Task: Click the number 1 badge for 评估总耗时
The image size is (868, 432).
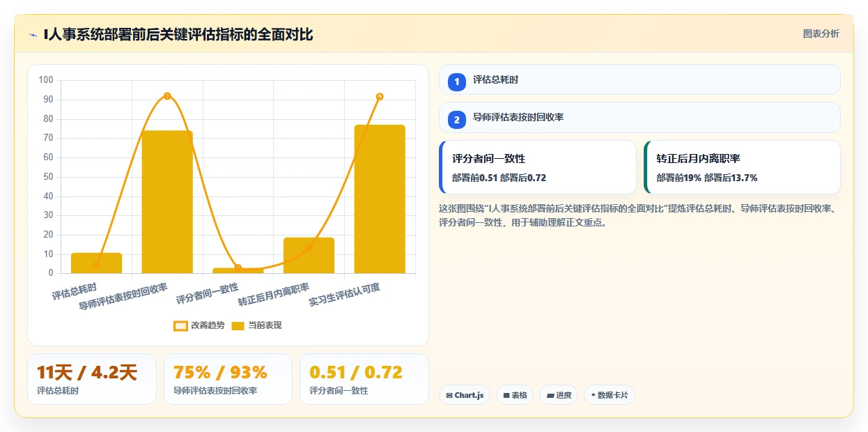Action: (457, 82)
